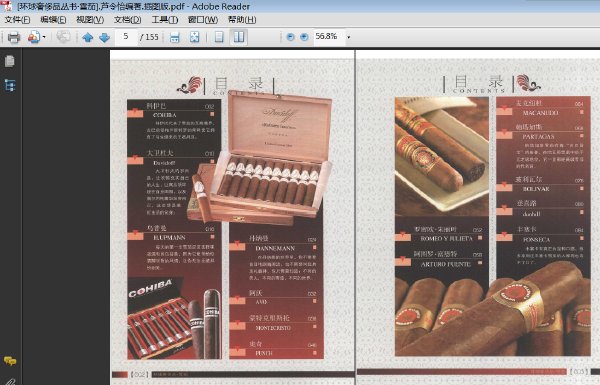Image resolution: width=600 pixels, height=385 pixels.
Task: Expand the dropdown arrow beside the collaborate icon
Action: (x=44, y=37)
